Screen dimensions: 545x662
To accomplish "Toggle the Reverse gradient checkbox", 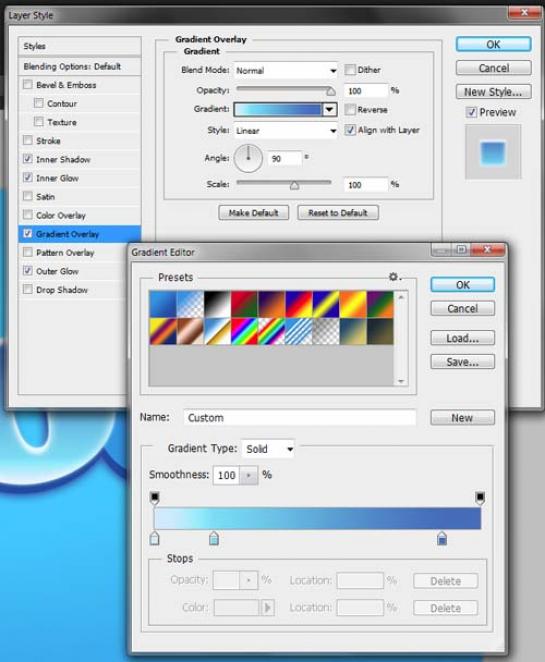I will tap(350, 110).
